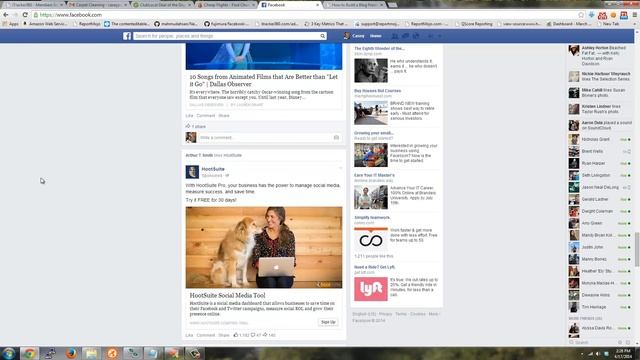
Task: Open the Growing your small business ad image
Action: (371, 155)
